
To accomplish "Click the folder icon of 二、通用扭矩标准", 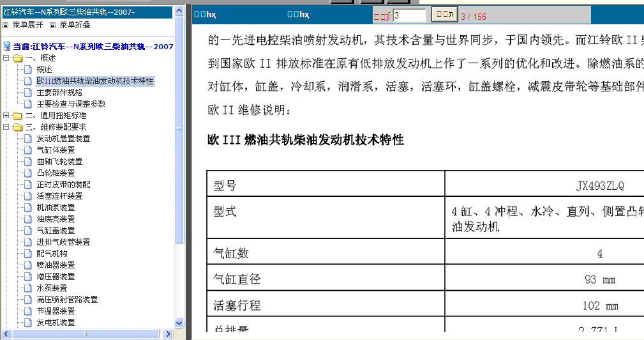I will point(17,116).
